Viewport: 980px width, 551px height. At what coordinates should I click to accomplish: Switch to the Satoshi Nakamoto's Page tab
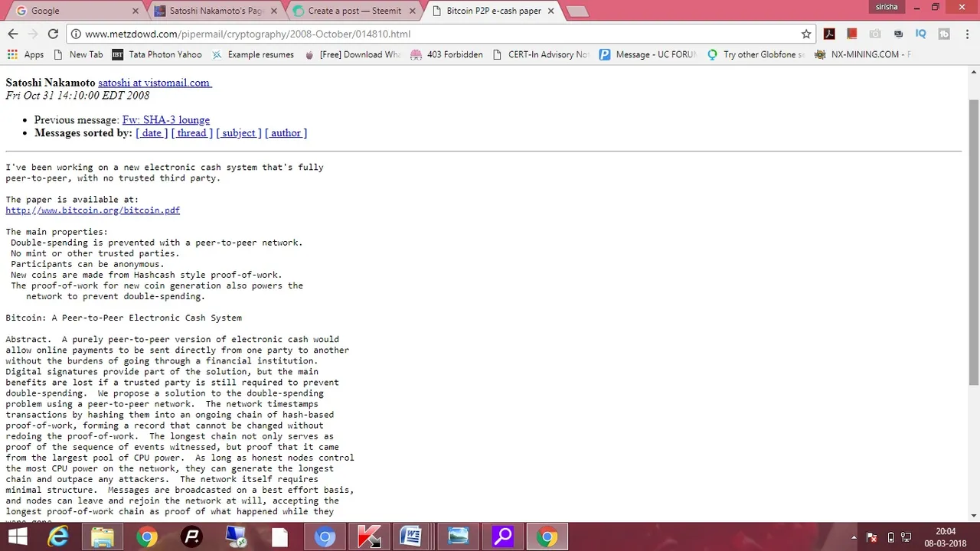214,11
